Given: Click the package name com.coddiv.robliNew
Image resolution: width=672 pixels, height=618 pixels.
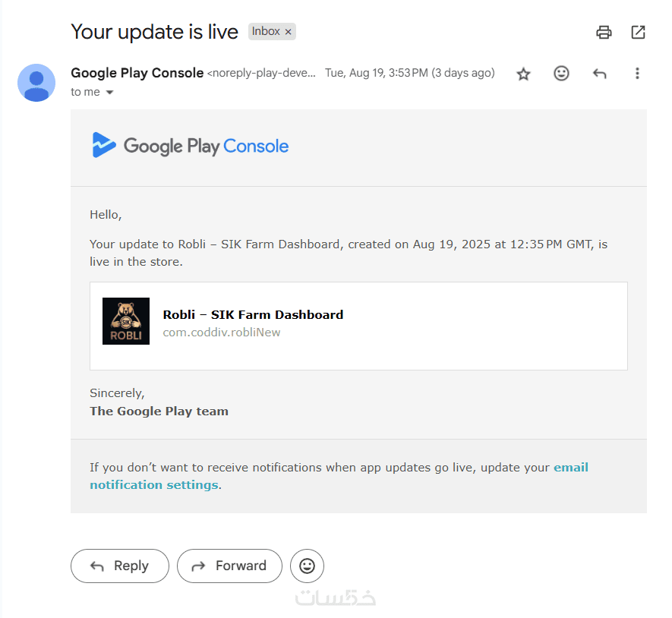Looking at the screenshot, I should pyautogui.click(x=222, y=332).
